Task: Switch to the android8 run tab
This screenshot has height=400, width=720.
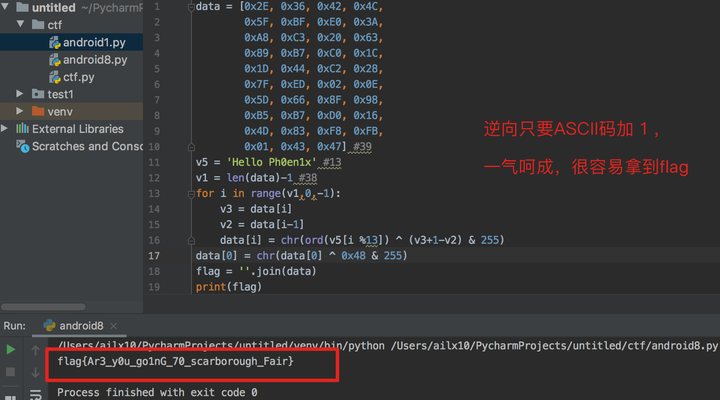Action: tap(80, 326)
